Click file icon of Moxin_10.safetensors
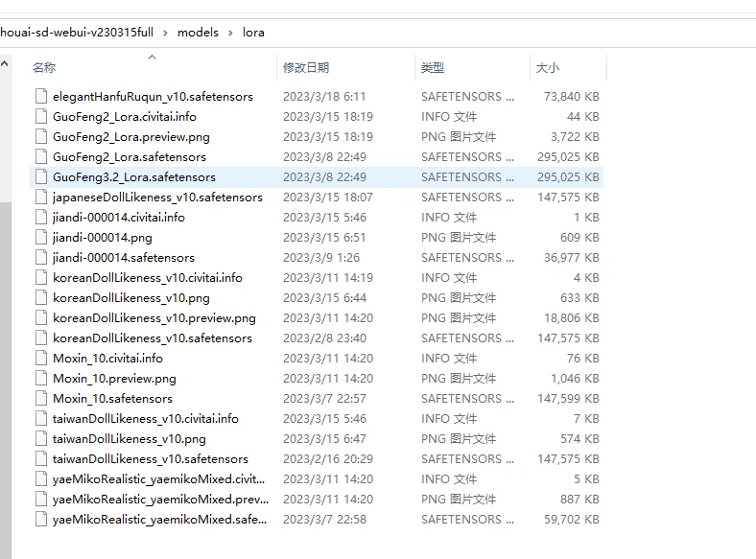Screen dimensions: 756x559 click(x=41, y=399)
